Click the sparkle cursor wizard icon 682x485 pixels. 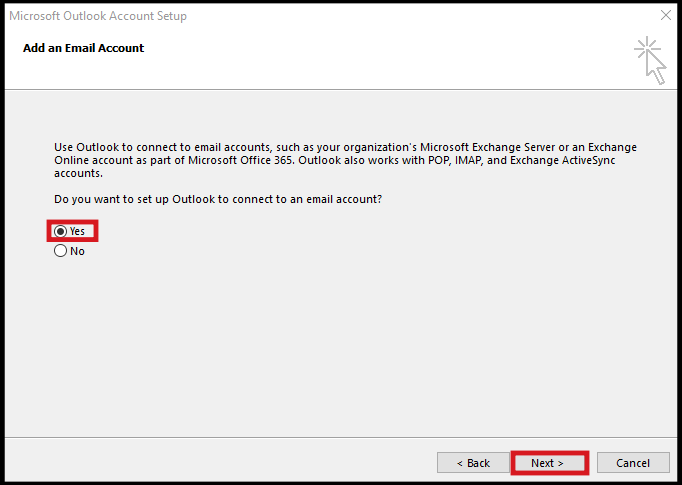650,60
